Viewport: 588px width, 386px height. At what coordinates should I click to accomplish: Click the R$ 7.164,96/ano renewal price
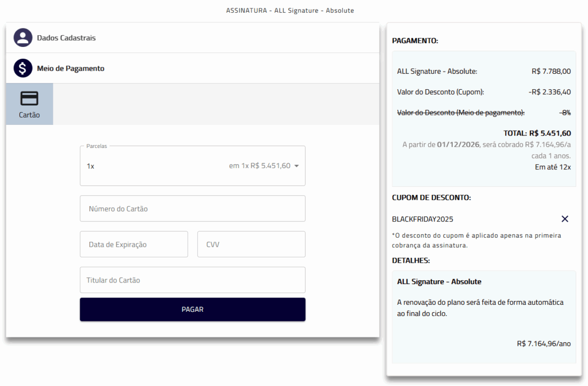543,343
